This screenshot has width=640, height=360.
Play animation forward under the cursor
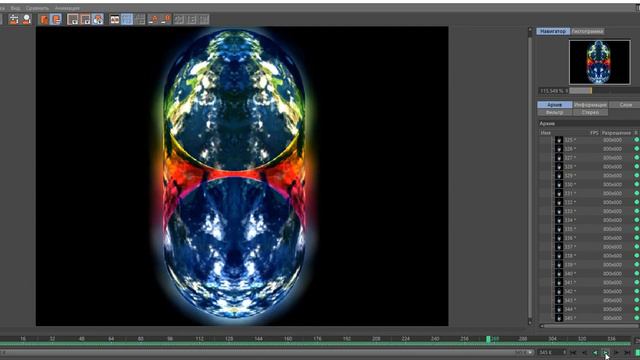(606, 353)
